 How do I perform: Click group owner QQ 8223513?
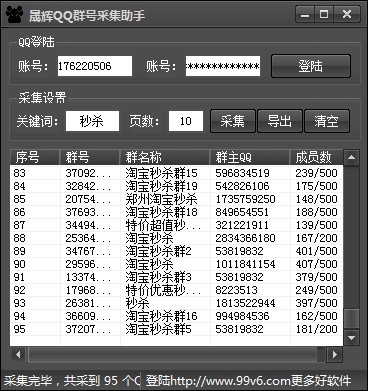coord(236,290)
